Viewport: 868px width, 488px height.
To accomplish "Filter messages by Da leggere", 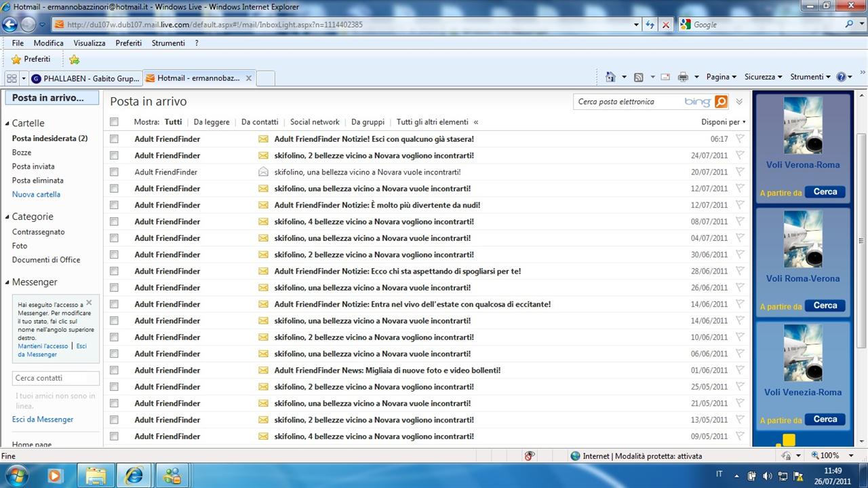I will pos(212,122).
